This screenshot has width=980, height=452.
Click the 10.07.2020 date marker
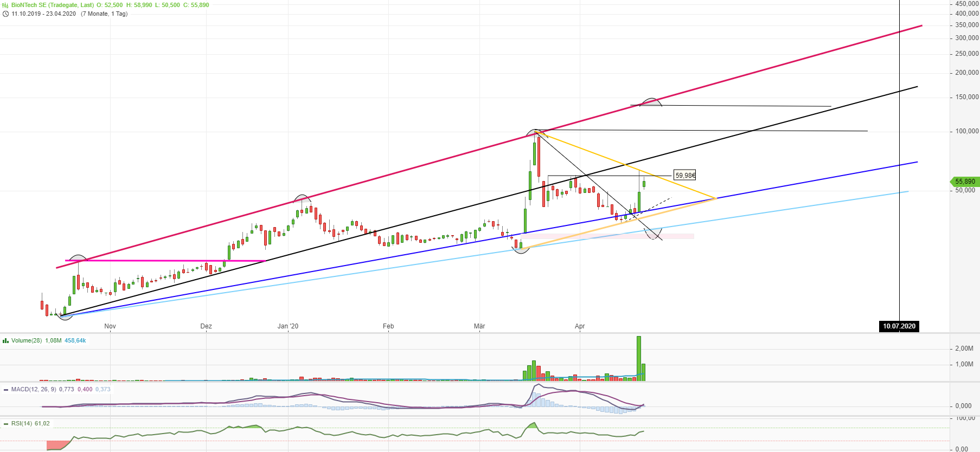coord(899,326)
